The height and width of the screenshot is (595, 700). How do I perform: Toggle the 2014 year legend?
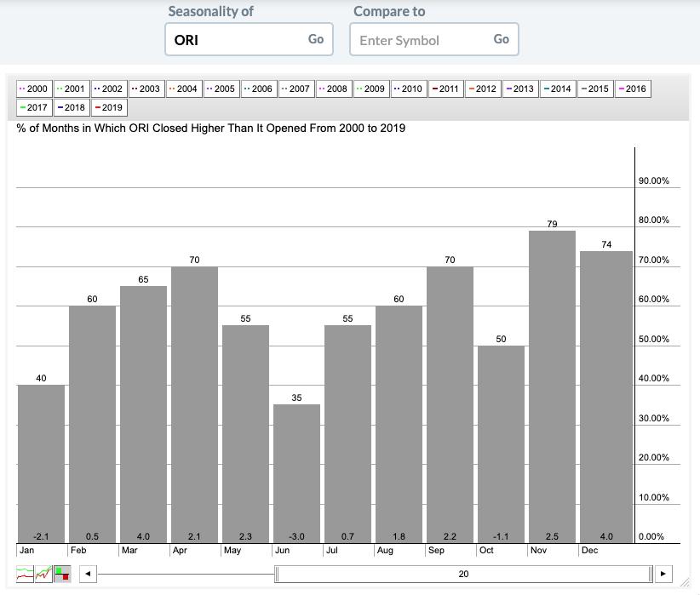pyautogui.click(x=559, y=89)
